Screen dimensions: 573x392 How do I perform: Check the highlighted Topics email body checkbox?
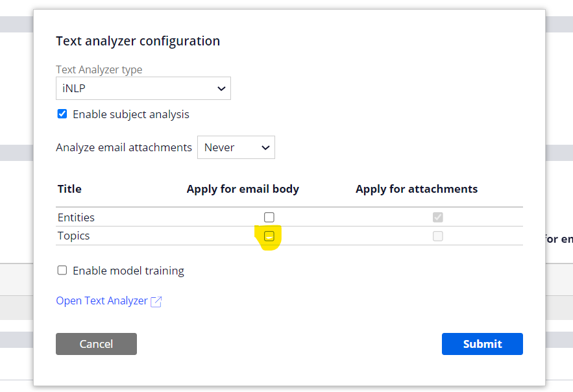click(269, 236)
